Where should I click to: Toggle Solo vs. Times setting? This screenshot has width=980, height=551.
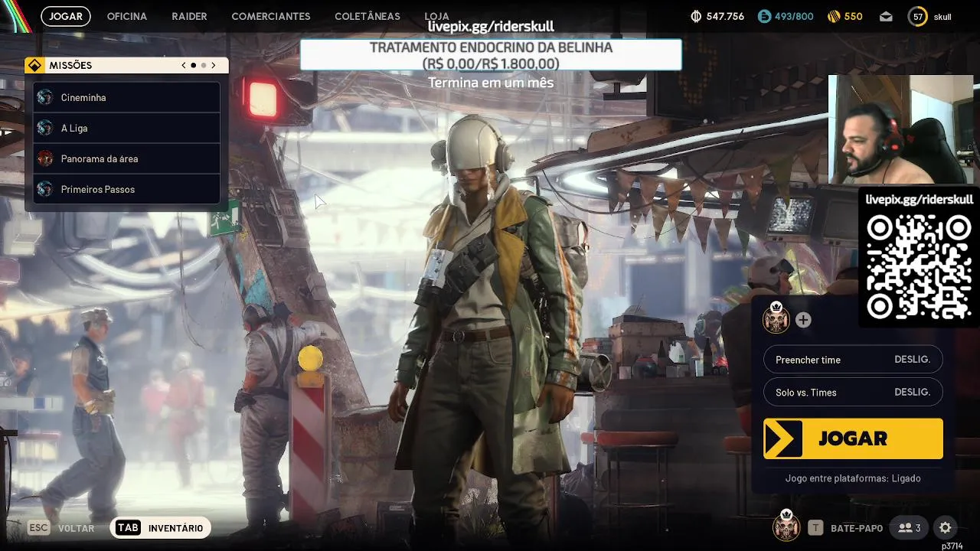pyautogui.click(x=853, y=392)
